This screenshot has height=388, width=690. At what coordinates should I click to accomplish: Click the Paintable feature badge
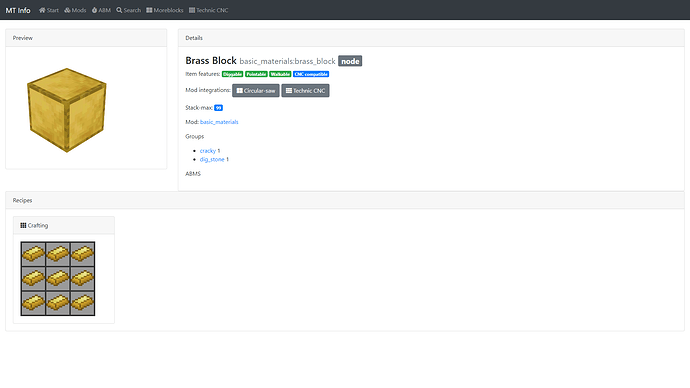click(x=256, y=74)
